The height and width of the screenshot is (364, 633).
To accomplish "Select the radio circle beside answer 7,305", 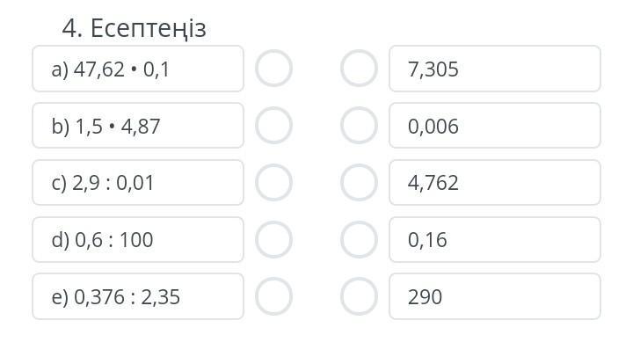I will (x=359, y=69).
